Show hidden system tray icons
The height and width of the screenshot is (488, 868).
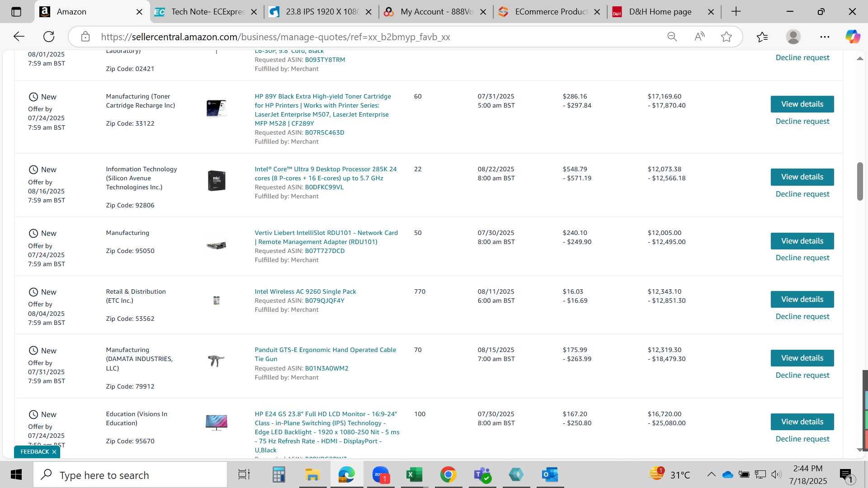[711, 474]
